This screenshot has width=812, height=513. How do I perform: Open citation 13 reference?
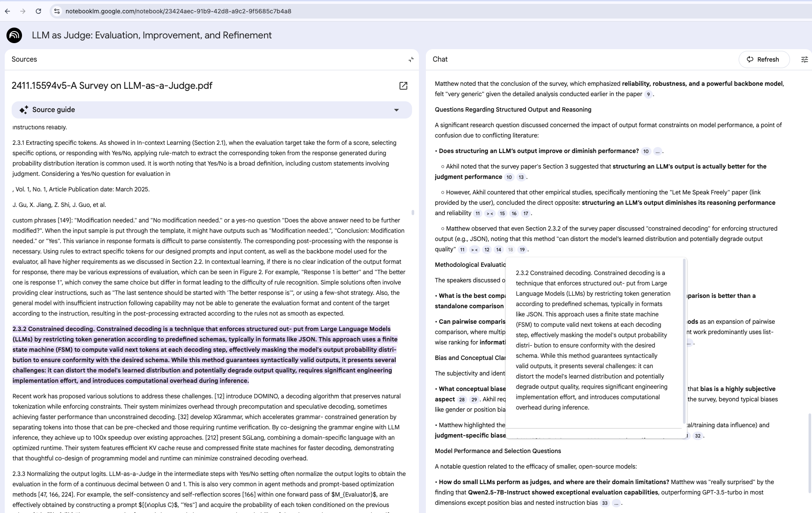(521, 177)
